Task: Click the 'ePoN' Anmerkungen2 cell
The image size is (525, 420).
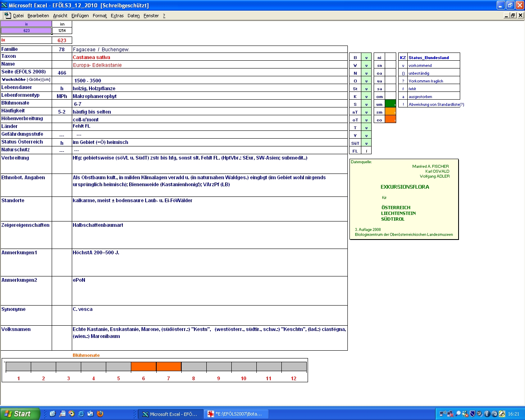Action: click(210, 291)
